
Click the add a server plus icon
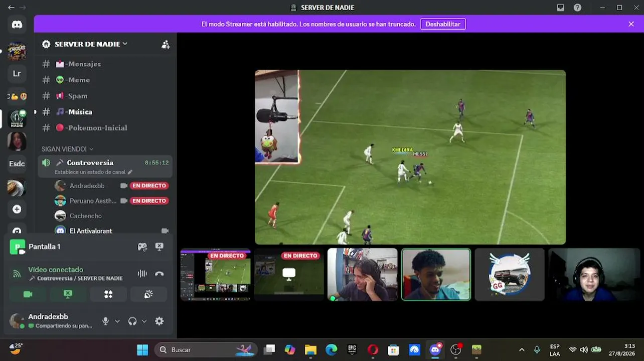tap(17, 209)
